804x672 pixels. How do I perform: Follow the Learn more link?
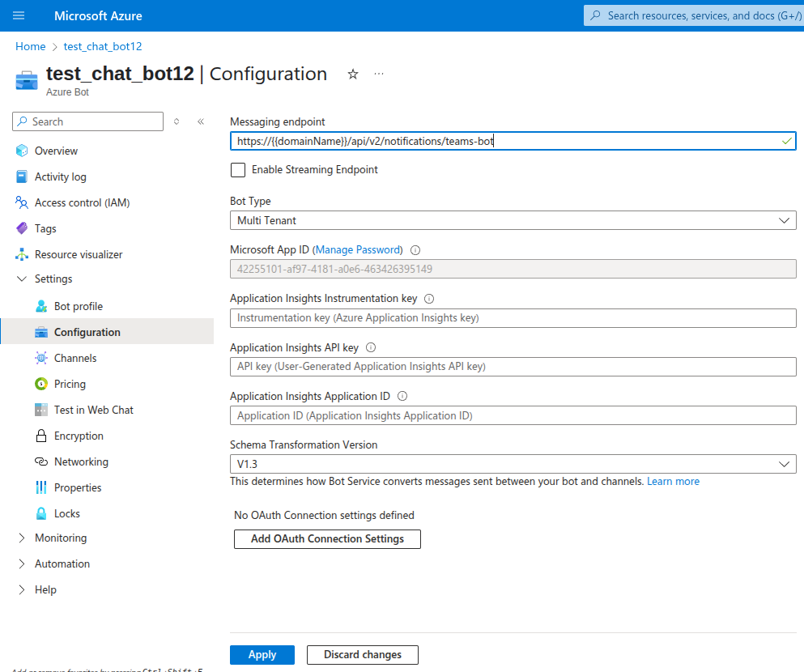674,481
